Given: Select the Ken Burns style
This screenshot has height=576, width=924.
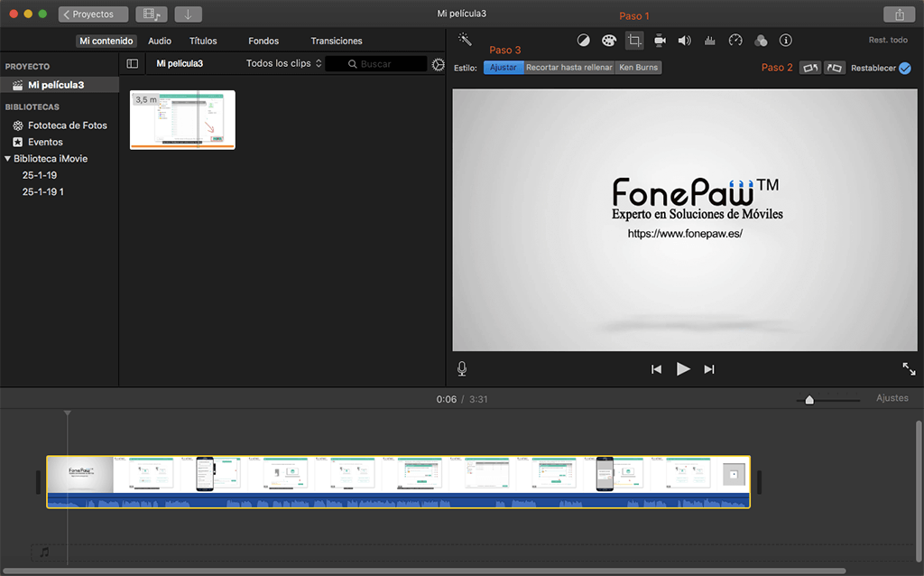Looking at the screenshot, I should coord(638,67).
